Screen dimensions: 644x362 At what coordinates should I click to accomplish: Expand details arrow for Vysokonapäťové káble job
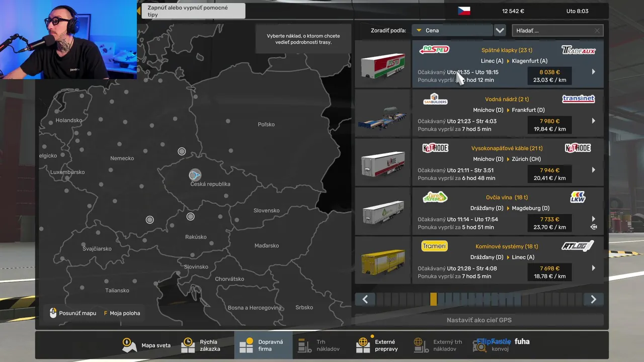594,170
